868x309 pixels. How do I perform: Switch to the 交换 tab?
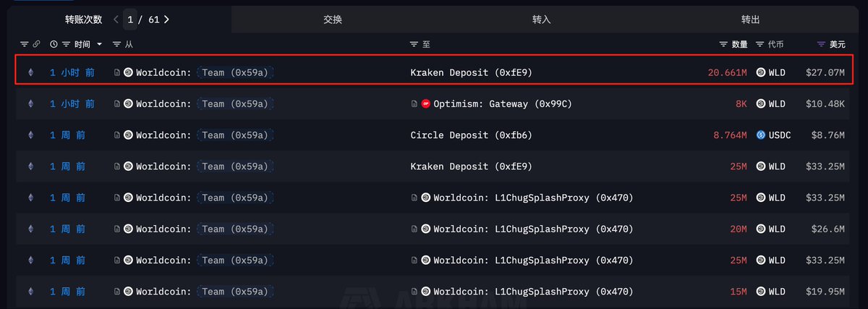click(333, 20)
